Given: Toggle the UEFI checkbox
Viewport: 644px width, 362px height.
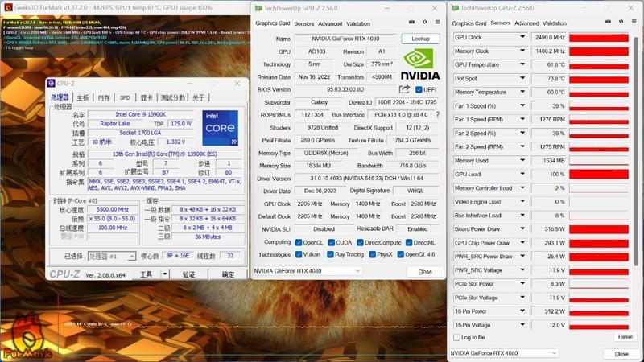Looking at the screenshot, I should [x=419, y=89].
